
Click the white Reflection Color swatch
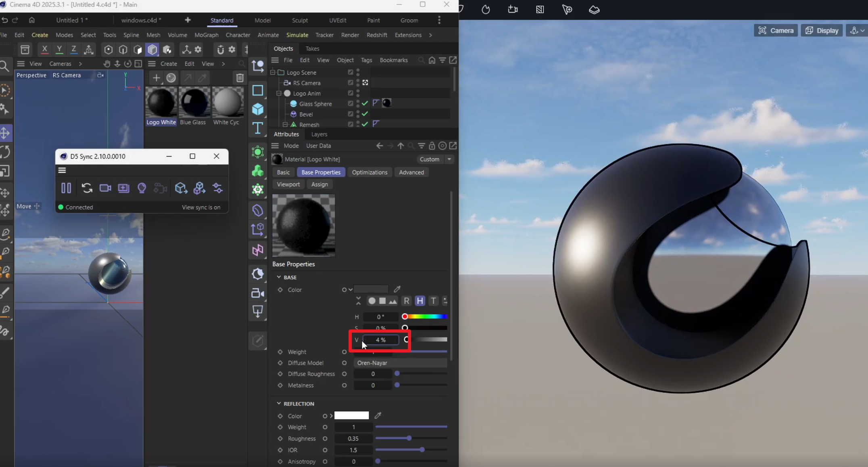[x=351, y=416]
